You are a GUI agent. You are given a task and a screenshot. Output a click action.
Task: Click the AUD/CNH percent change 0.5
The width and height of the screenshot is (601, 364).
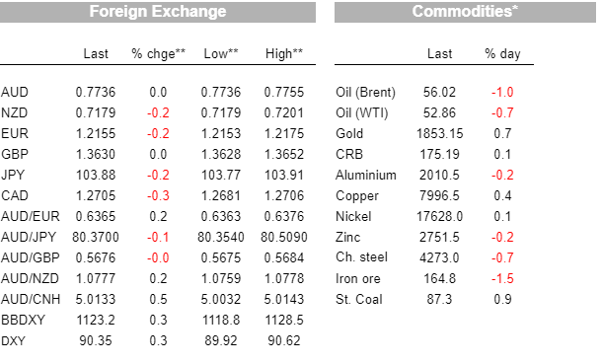(158, 299)
